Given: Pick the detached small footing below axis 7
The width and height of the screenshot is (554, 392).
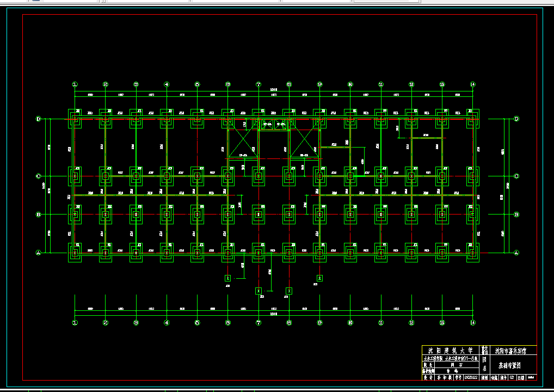Looking at the screenshot, I should [x=258, y=291].
